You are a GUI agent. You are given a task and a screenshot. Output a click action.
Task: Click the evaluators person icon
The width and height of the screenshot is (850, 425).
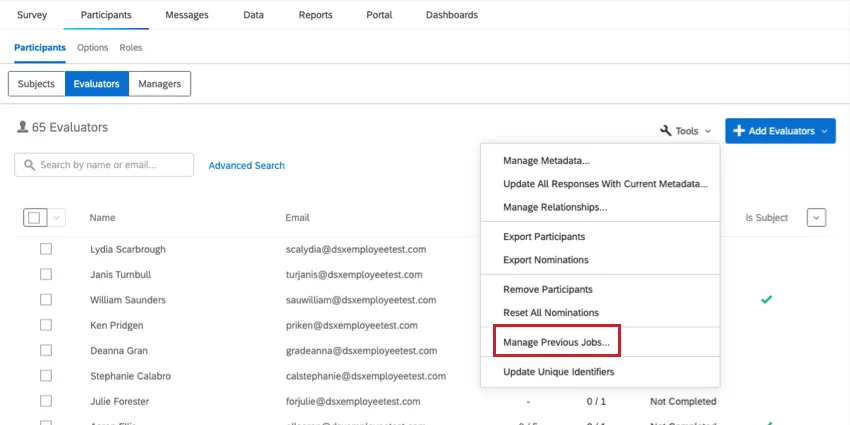[23, 128]
